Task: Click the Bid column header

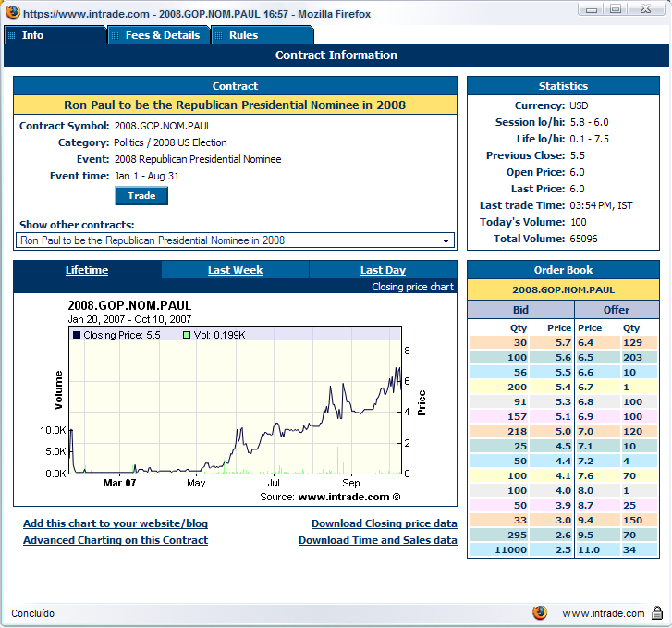Action: (520, 310)
